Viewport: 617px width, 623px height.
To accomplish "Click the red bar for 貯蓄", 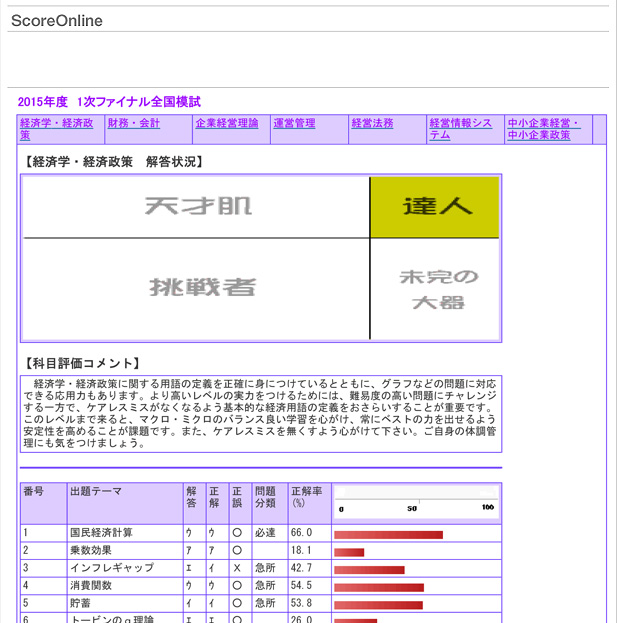I will 379,605.
